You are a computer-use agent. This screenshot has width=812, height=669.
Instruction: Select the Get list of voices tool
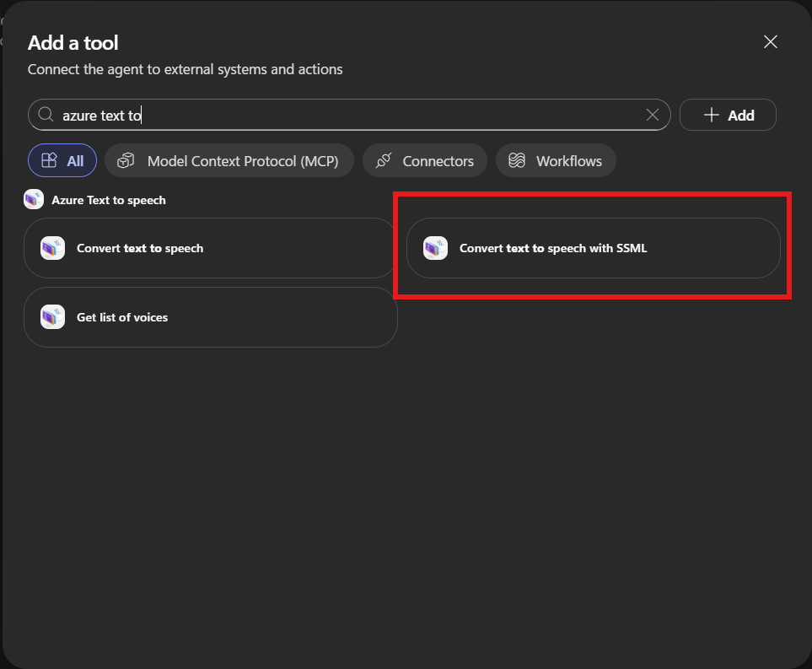pos(210,317)
